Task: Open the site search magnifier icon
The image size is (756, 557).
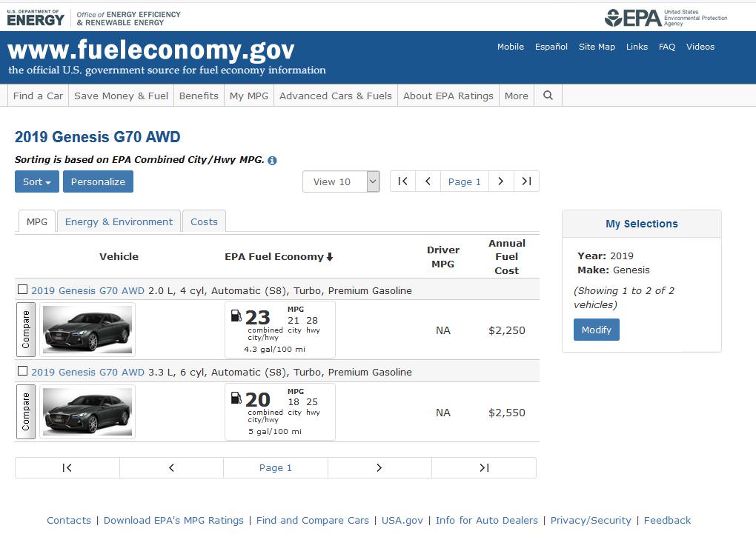Action: (x=548, y=96)
